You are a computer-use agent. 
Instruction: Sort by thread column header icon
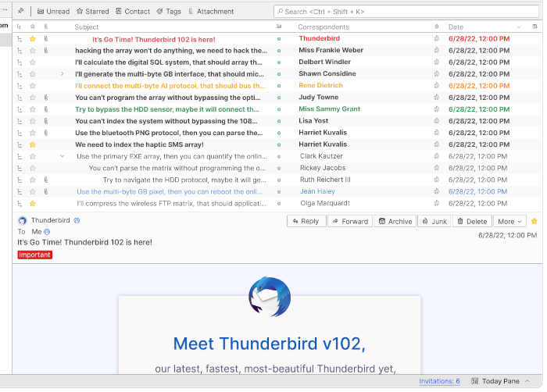pos(20,27)
